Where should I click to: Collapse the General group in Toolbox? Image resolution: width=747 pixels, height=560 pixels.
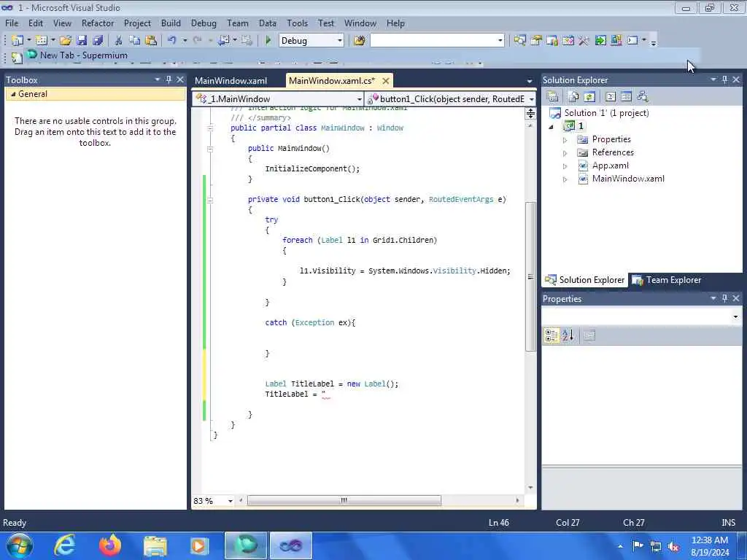coord(13,94)
